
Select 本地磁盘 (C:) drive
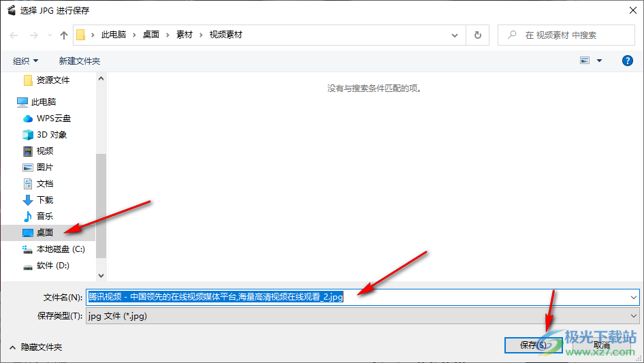pos(60,249)
